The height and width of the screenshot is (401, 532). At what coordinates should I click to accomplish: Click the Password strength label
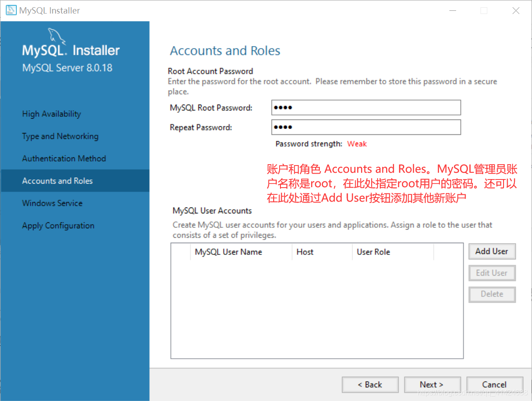coord(309,144)
